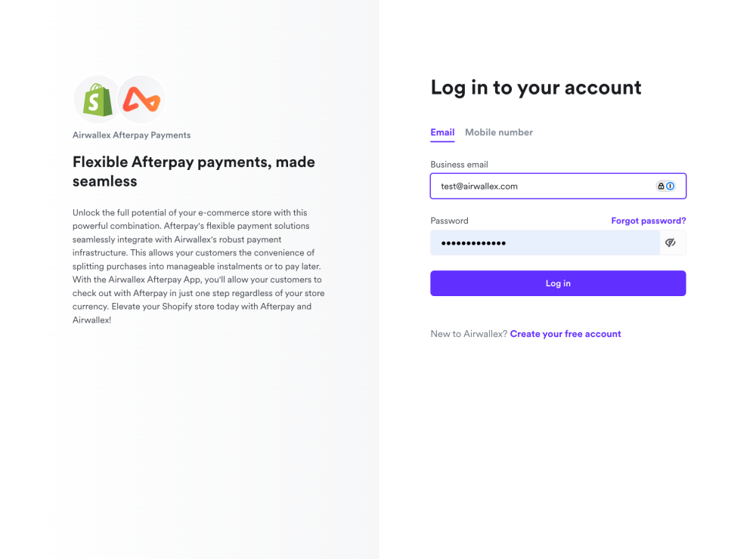
Task: Click the Business email field label
Action: tap(459, 164)
